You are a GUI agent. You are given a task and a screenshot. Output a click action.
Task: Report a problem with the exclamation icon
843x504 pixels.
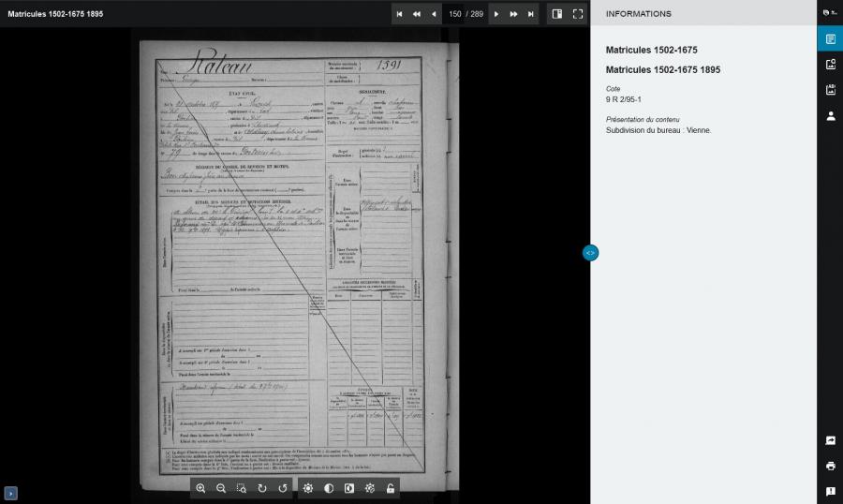(x=830, y=491)
